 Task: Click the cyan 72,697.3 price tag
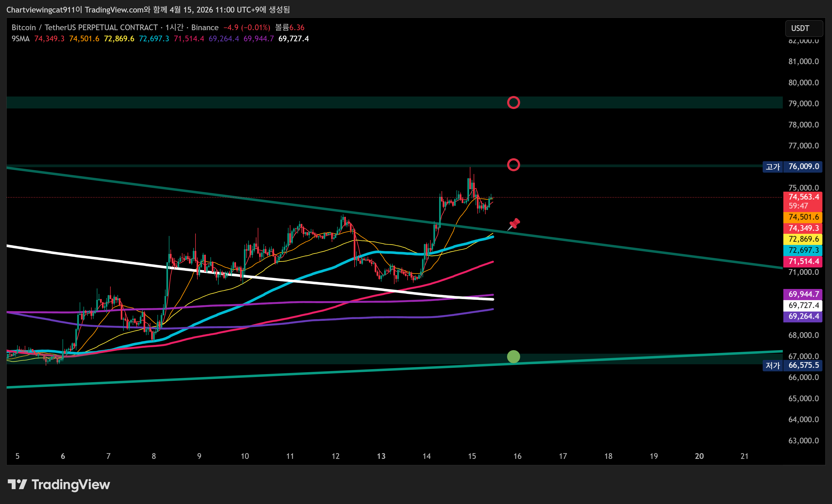pyautogui.click(x=803, y=250)
